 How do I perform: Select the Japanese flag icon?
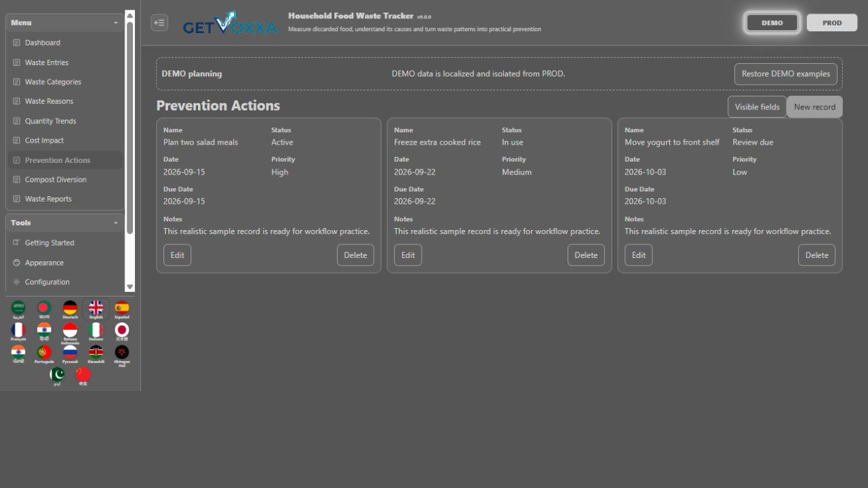tap(121, 332)
